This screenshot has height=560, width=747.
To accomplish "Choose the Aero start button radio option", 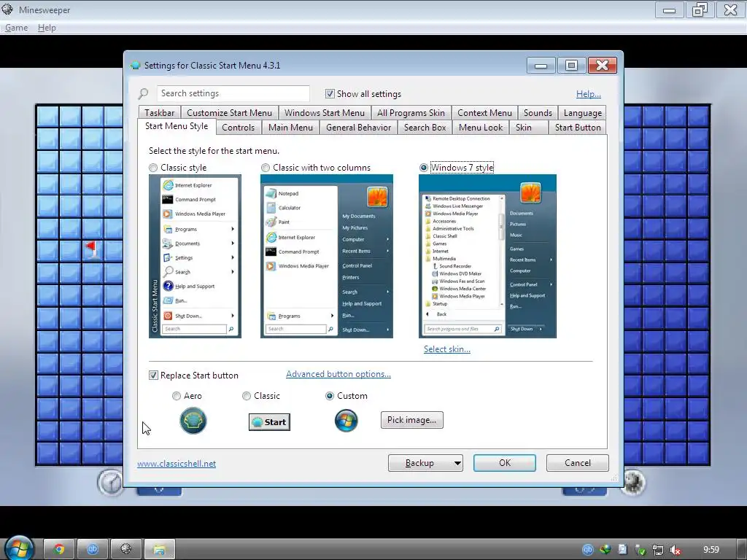I will click(177, 396).
